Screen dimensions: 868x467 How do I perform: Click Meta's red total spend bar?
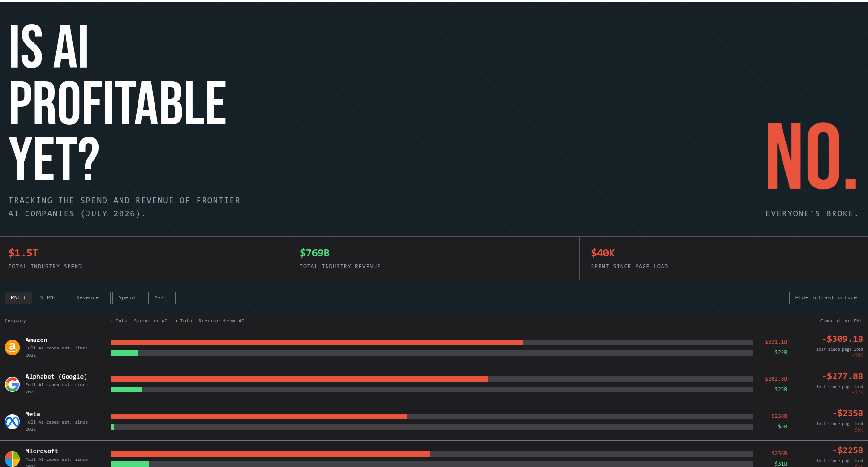[x=258, y=416]
